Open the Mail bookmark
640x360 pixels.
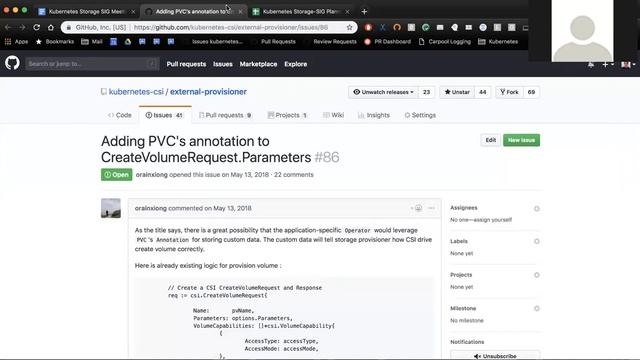(x=92, y=42)
